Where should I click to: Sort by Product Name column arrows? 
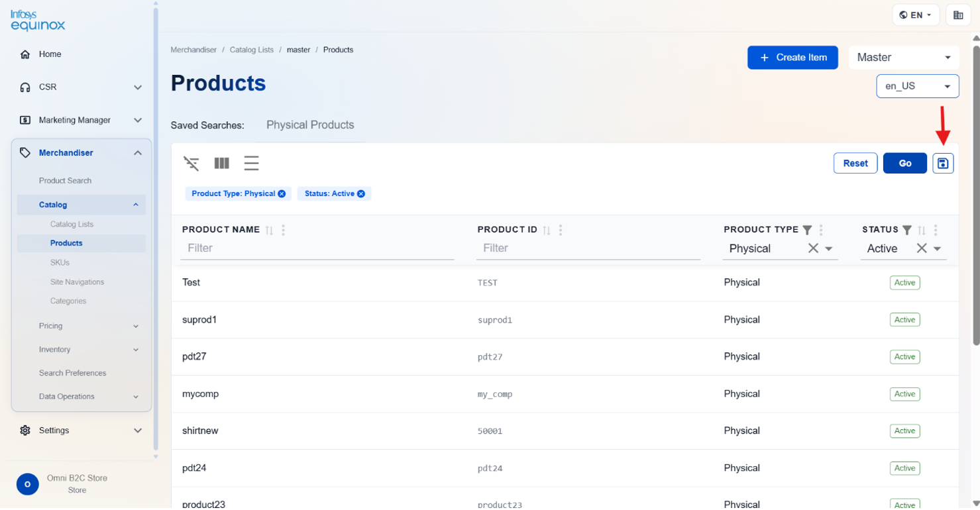(x=269, y=230)
